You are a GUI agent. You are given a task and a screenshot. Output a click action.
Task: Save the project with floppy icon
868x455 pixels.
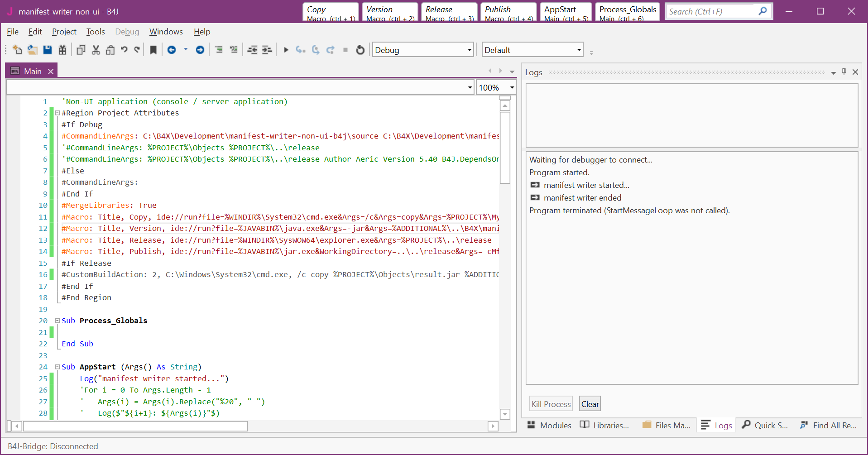[x=48, y=50]
